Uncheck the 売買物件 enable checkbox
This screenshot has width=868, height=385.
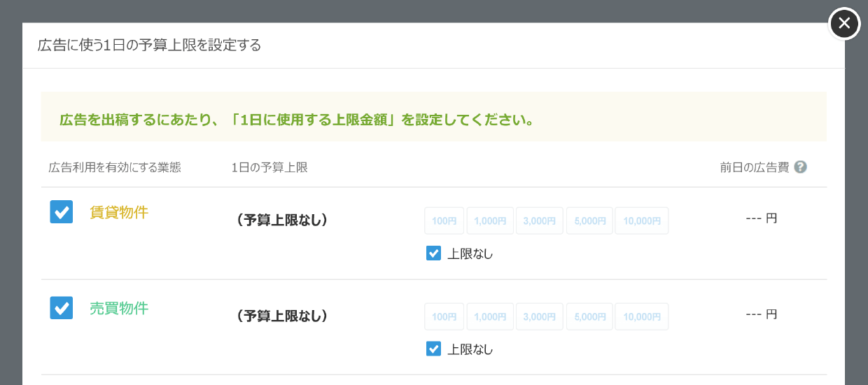tap(62, 307)
